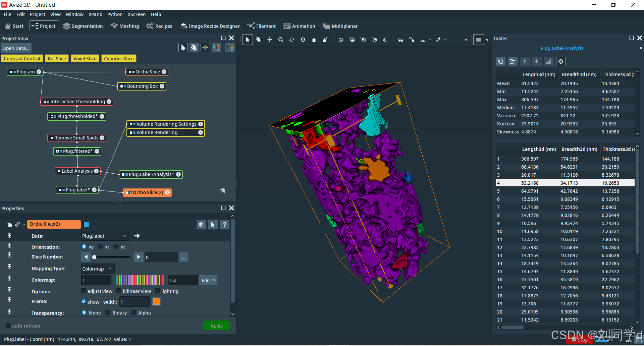Select the Interact arrow tool in viewer toolbar
The height and width of the screenshot is (346, 644).
(x=248, y=40)
